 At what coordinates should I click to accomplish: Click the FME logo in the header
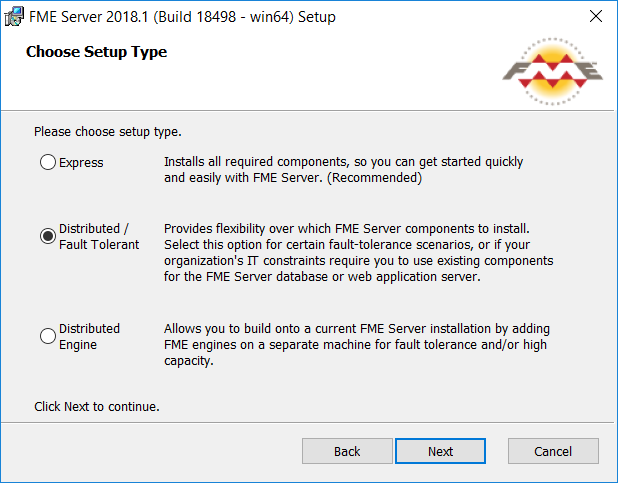553,71
